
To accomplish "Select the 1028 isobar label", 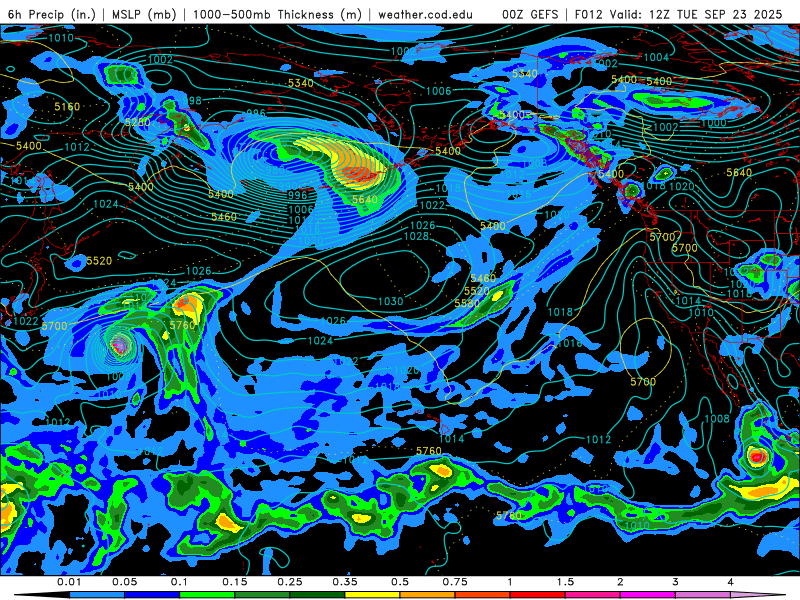I will tap(416, 236).
